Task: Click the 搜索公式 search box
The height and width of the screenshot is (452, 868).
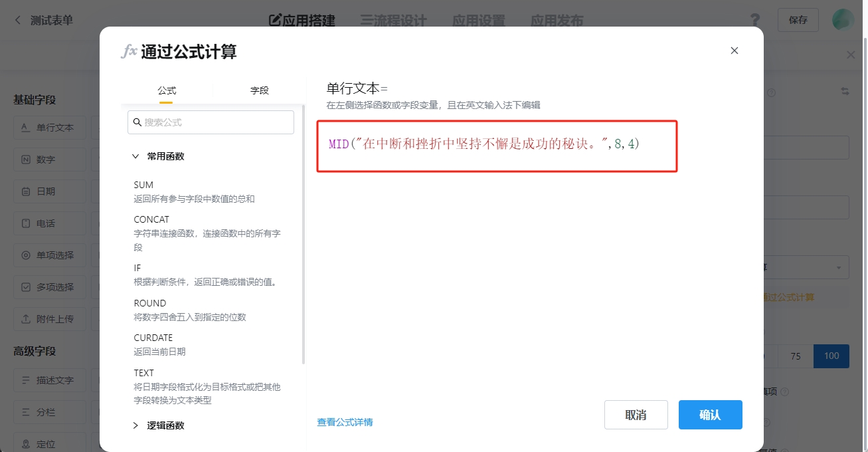Action: 211,122
